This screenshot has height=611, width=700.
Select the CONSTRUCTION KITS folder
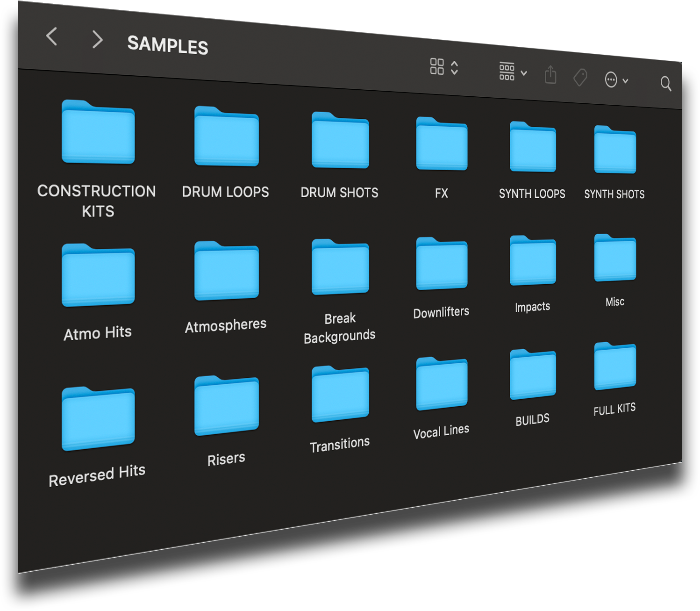98,133
